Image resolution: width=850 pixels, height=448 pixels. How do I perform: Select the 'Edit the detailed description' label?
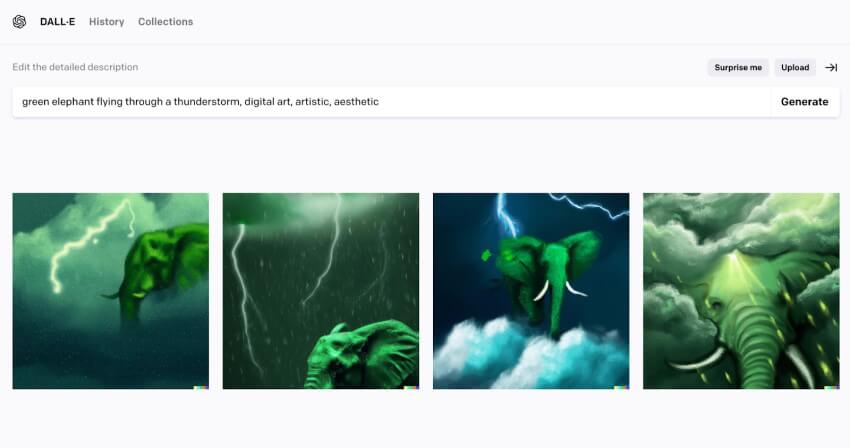[x=75, y=67]
